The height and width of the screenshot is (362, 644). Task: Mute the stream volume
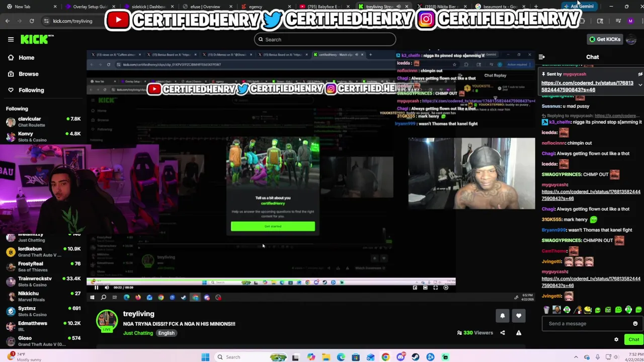107,288
